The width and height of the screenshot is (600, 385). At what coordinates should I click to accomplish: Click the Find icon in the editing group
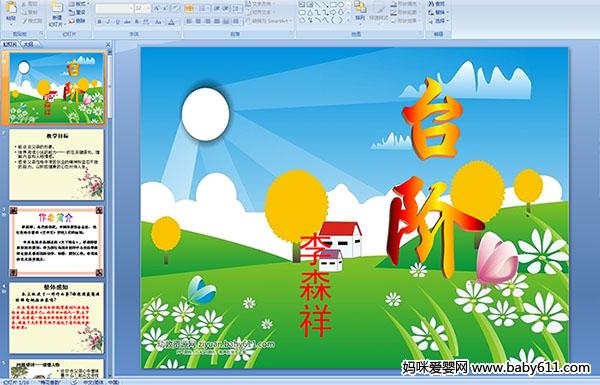[x=437, y=4]
